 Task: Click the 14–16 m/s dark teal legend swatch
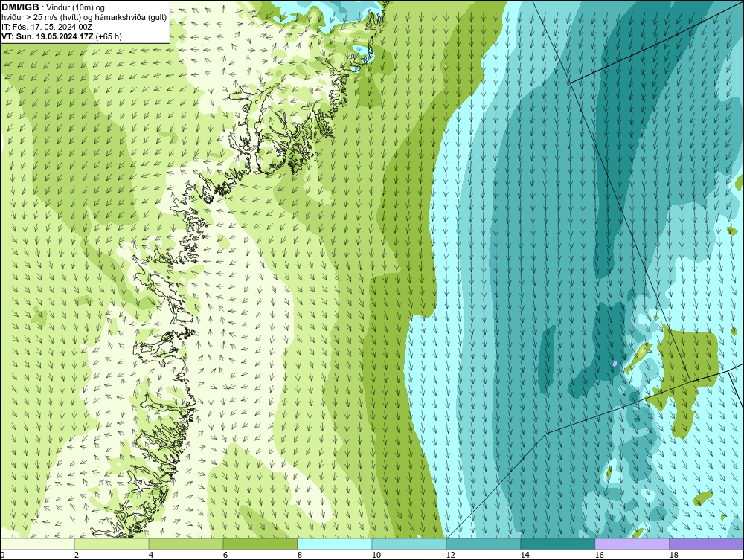click(557, 544)
